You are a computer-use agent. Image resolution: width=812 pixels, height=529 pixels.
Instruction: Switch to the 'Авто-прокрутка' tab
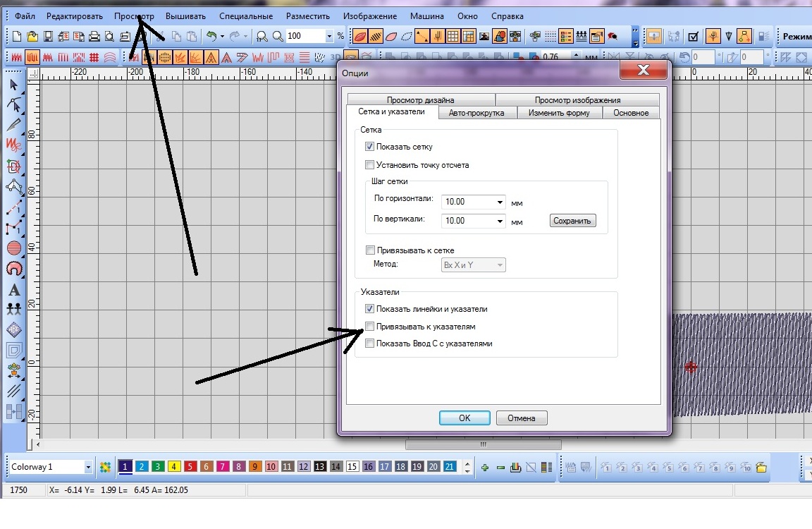pos(476,113)
